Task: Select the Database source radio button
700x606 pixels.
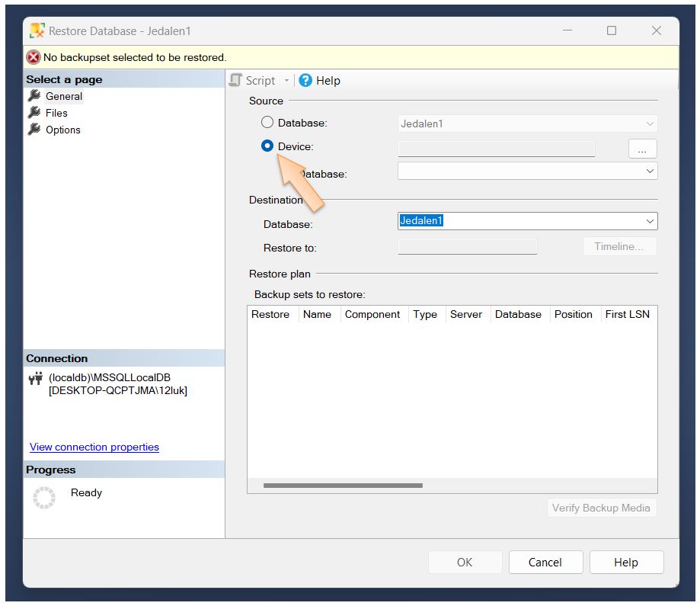Action: tap(267, 122)
